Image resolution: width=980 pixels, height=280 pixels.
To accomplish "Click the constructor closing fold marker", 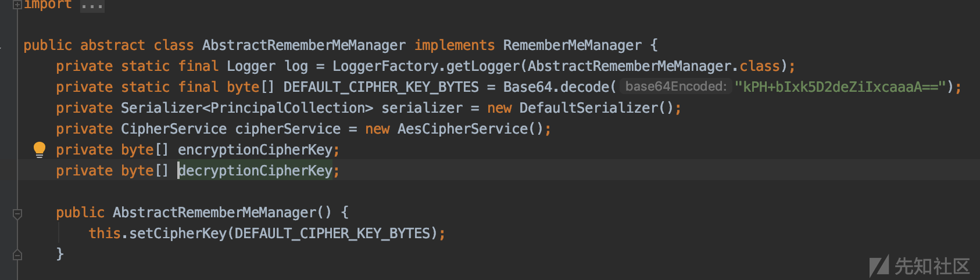I will coord(17,254).
